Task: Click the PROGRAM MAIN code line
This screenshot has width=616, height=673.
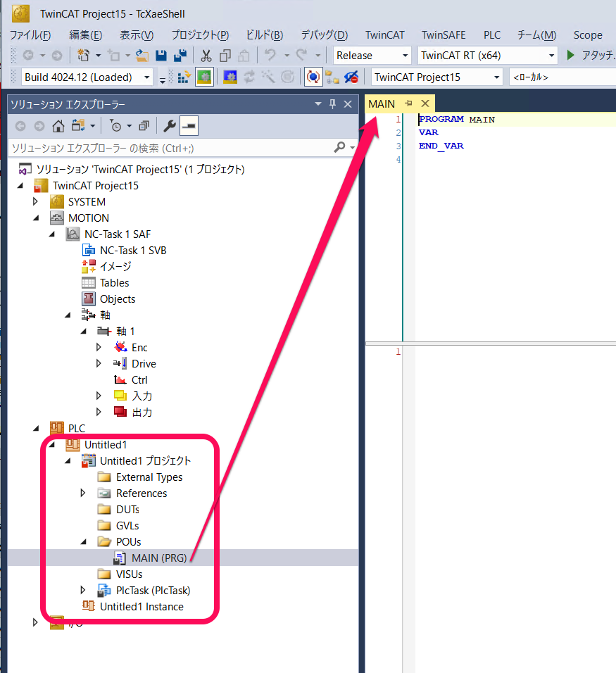Action: pyautogui.click(x=457, y=119)
